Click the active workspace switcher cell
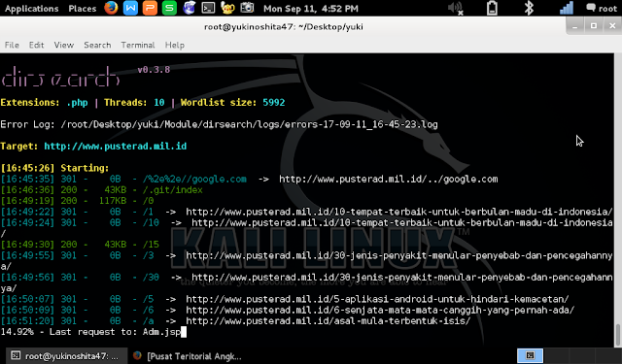The height and width of the screenshot is (364, 622). [x=530, y=355]
